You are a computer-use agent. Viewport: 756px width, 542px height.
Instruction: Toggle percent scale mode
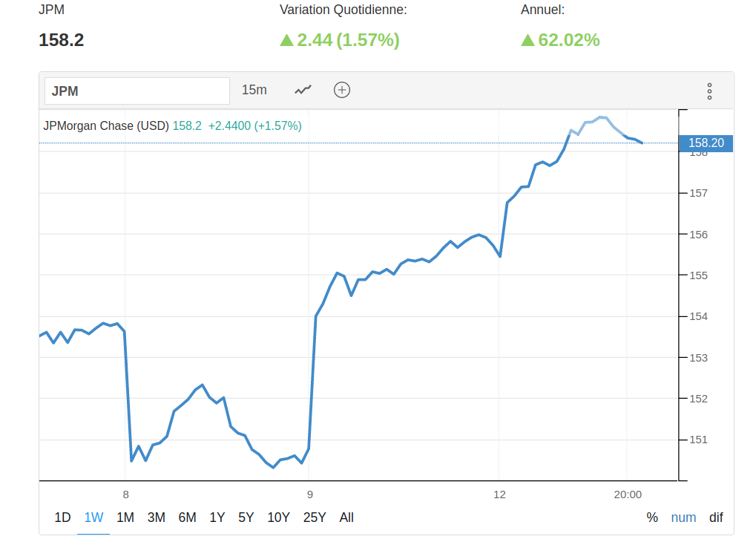point(652,517)
